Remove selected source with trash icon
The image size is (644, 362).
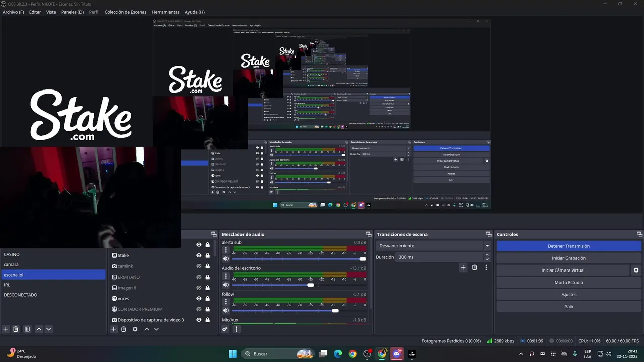coord(123,329)
